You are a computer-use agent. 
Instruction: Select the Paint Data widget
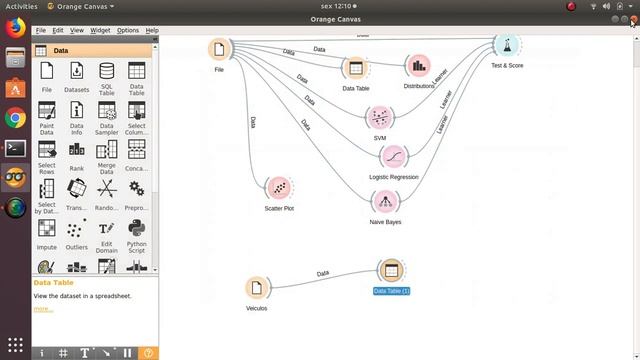pos(47,118)
